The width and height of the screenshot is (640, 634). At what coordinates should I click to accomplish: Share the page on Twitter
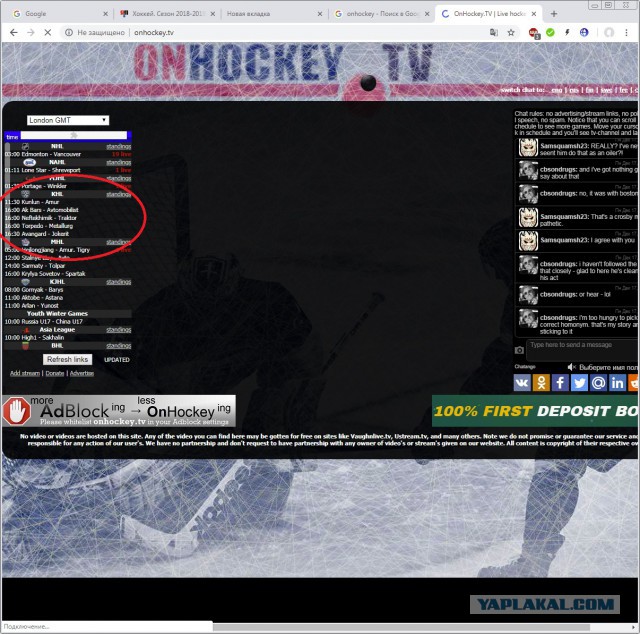click(x=579, y=383)
